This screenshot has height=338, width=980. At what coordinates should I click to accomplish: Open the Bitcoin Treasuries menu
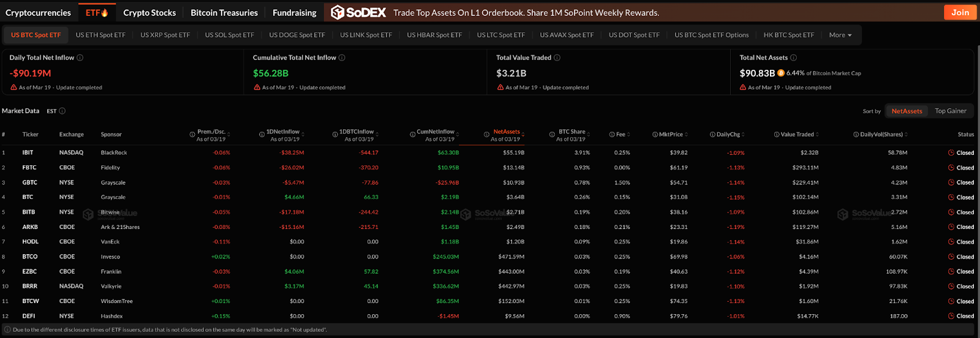point(224,12)
